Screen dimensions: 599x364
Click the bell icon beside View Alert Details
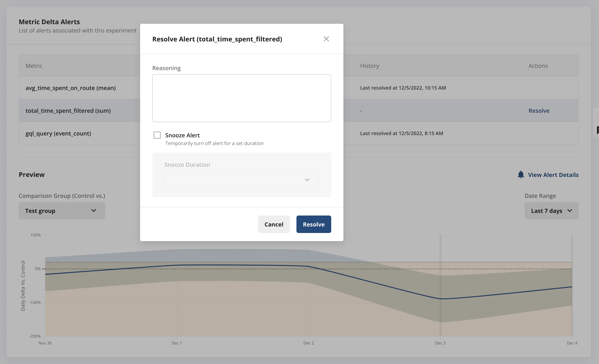pos(521,175)
